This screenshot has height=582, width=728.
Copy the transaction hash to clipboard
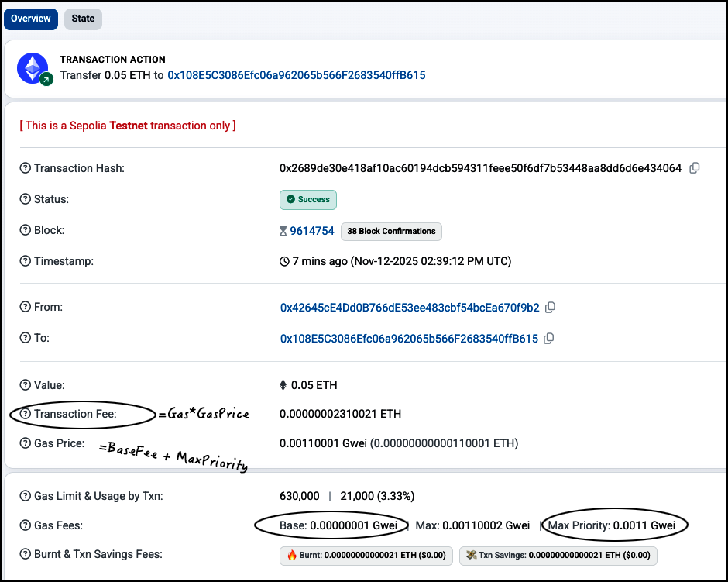[695, 168]
